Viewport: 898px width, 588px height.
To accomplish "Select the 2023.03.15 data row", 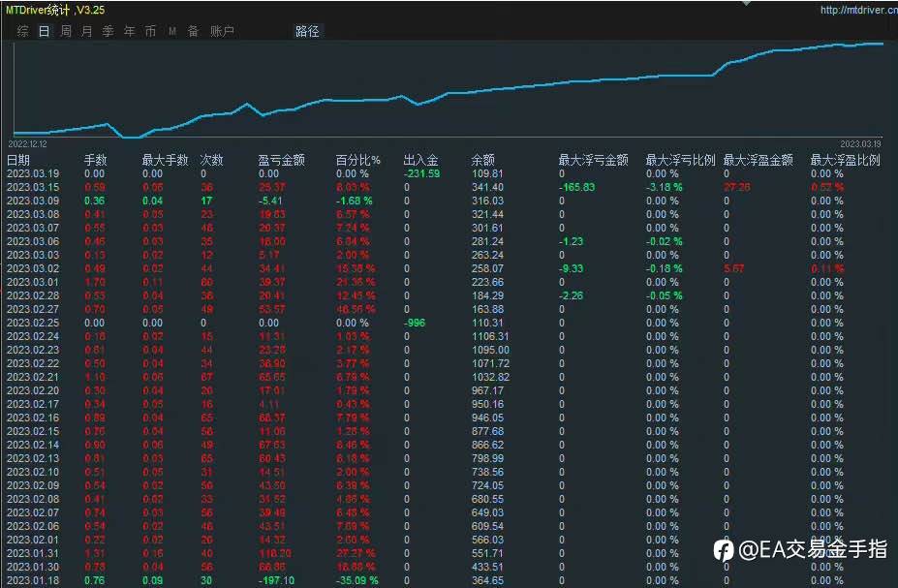I will 449,187.
